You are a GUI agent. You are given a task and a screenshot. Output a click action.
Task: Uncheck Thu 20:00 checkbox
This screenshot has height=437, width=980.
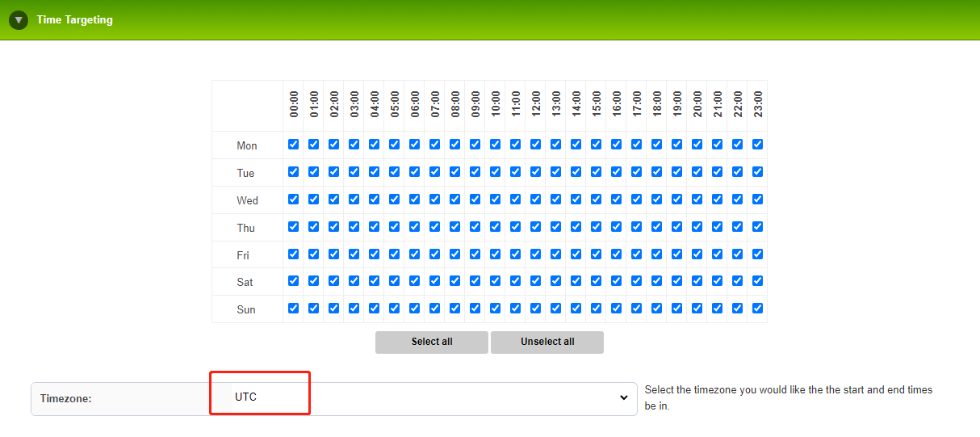[x=697, y=227]
